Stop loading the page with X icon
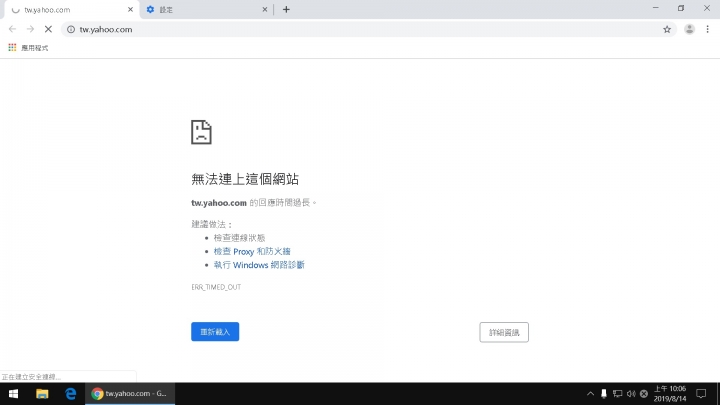This screenshot has height=405, width=720. click(48, 29)
